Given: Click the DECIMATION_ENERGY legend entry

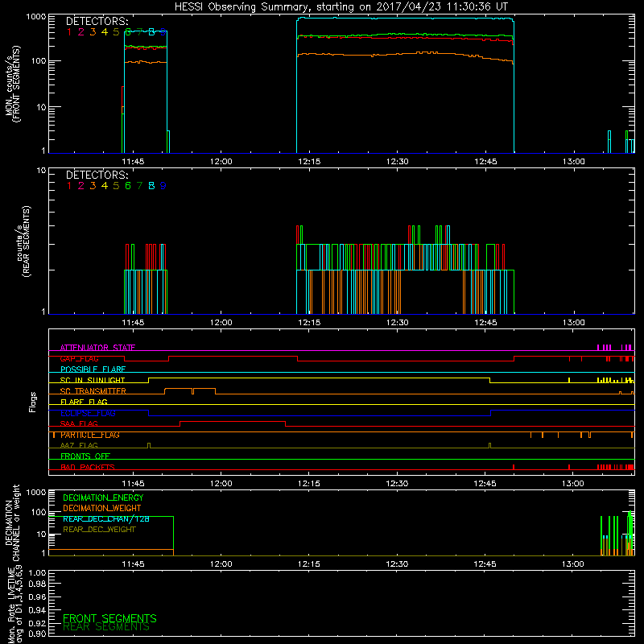Looking at the screenshot, I should [x=103, y=497].
